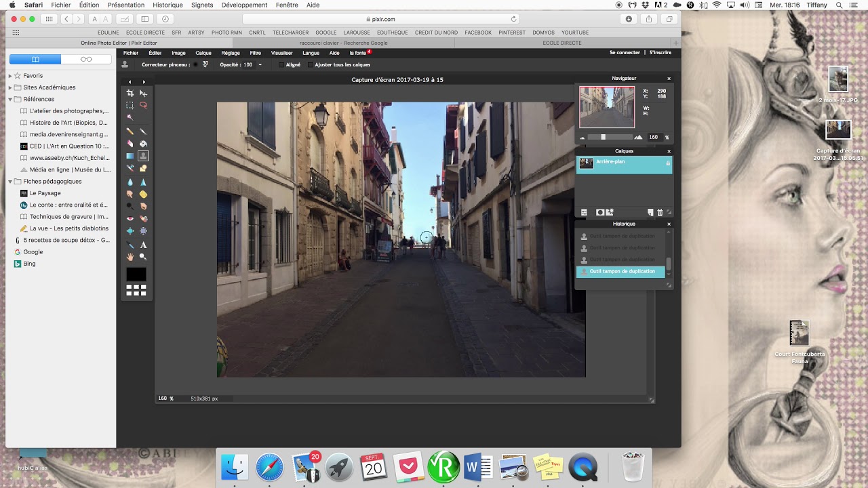Select the red Lasso tool
The height and width of the screenshot is (488, 868).
click(x=143, y=105)
